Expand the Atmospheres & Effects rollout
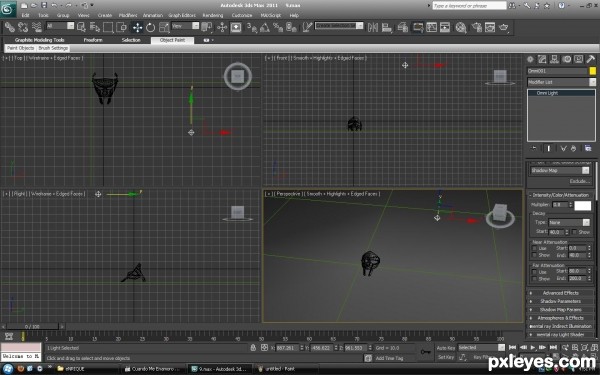Image resolution: width=600 pixels, height=375 pixels. coord(560,318)
